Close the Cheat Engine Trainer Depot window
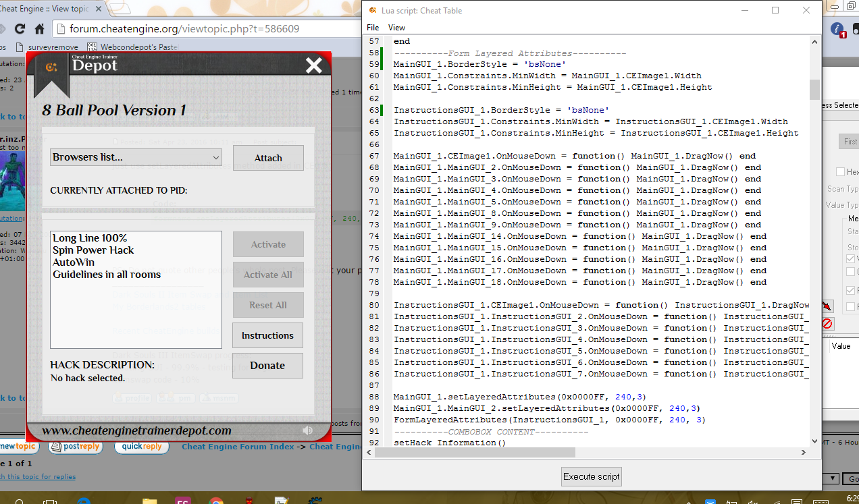The image size is (859, 504). pos(314,65)
